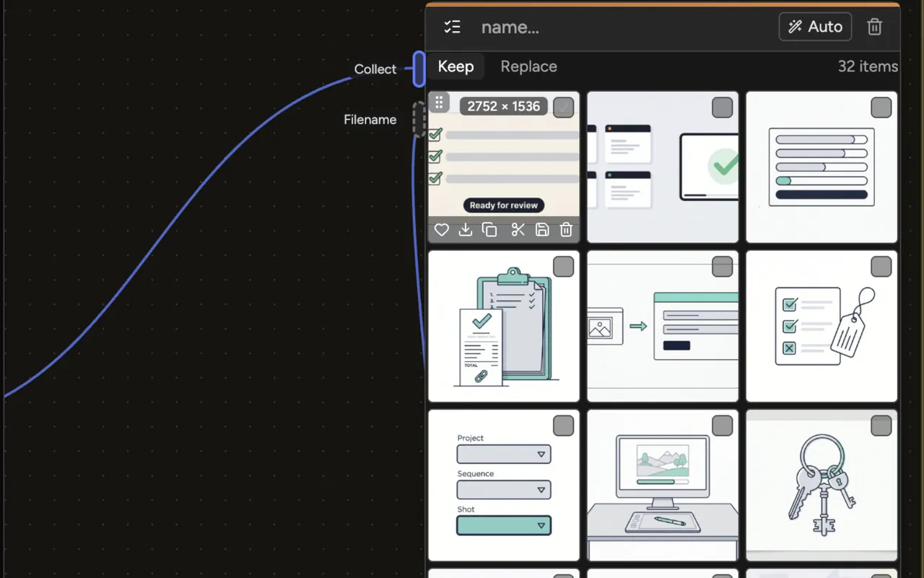Check the box on the checklist with price tag image
Image resolution: width=924 pixels, height=578 pixels.
coord(881,267)
